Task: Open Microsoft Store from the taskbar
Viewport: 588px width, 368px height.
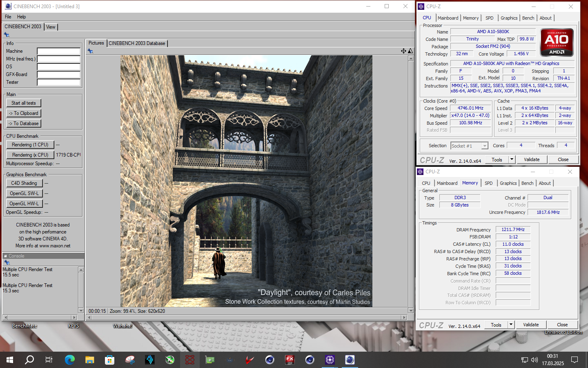Action: (109, 360)
